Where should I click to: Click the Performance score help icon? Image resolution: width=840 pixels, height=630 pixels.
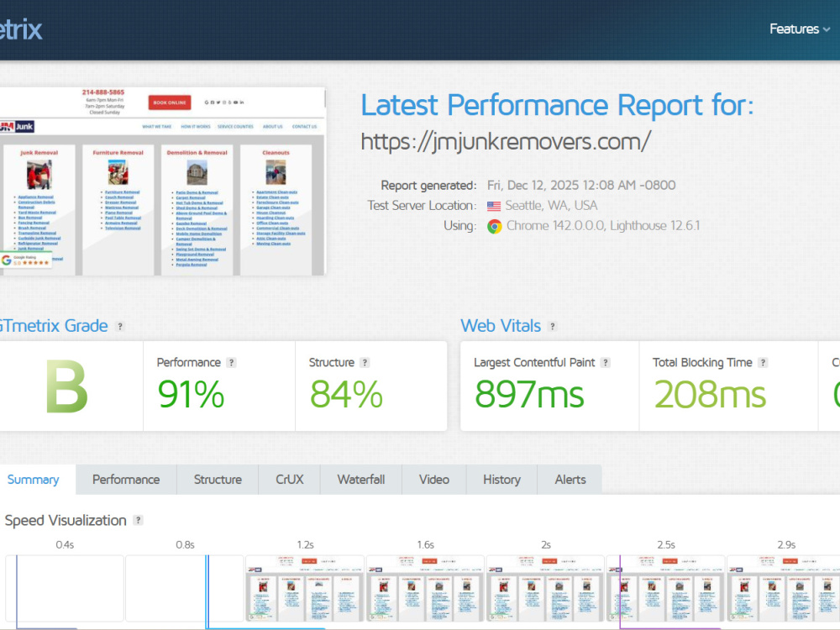(231, 363)
